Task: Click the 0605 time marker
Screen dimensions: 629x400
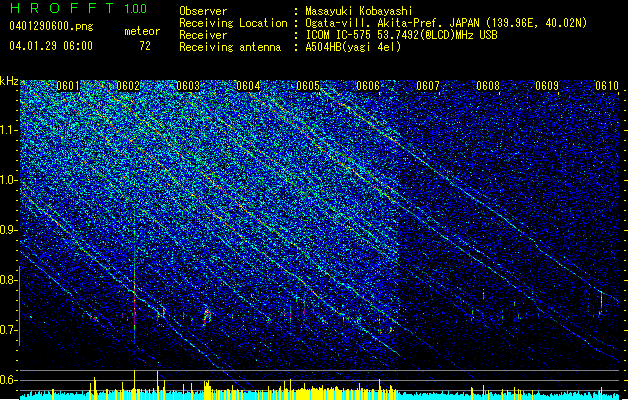Action: tap(308, 86)
